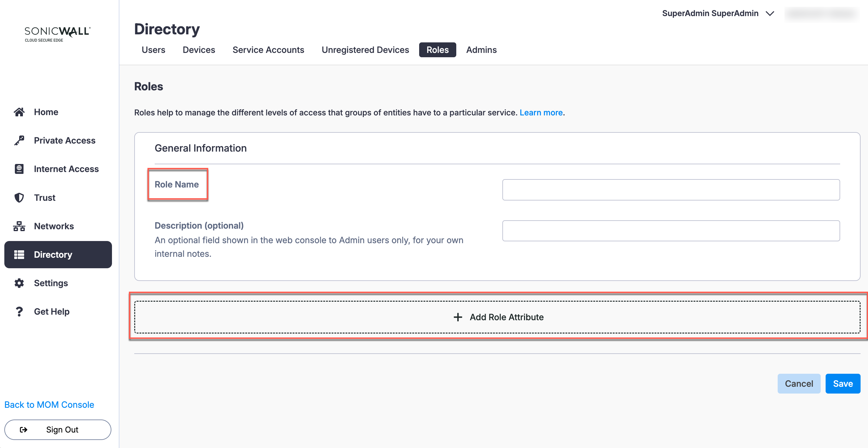Screen dimensions: 868x448
Task: Follow Back to MOM Console link
Action: (49, 404)
